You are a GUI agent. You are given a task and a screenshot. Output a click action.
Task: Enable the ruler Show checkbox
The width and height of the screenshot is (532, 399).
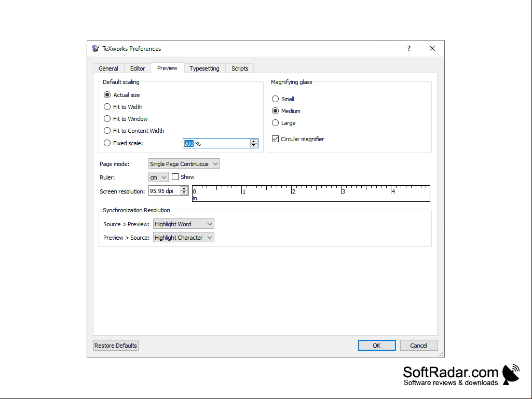coord(183,177)
